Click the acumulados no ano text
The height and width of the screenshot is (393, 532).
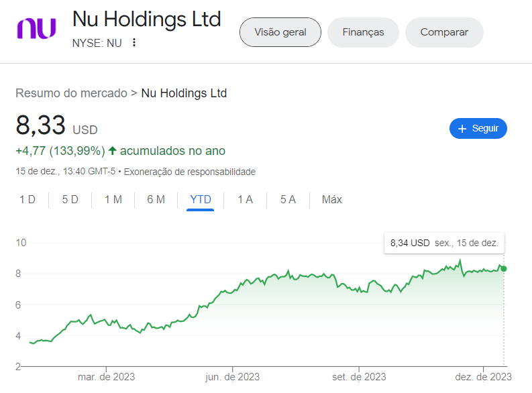172,151
